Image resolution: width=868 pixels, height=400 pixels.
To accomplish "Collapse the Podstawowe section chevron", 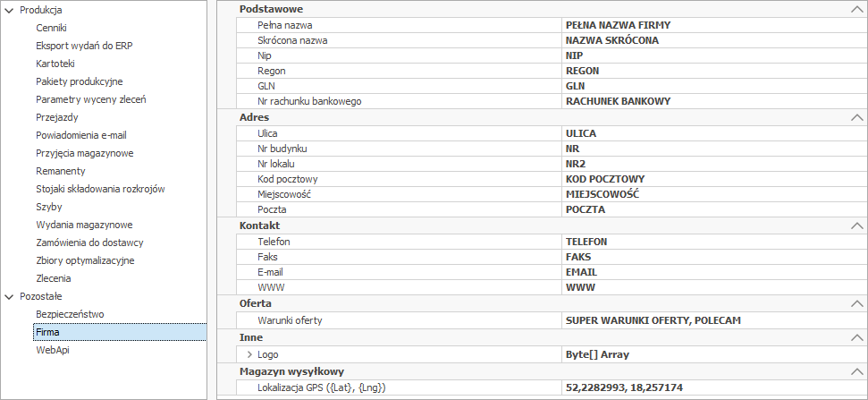I will point(857,9).
